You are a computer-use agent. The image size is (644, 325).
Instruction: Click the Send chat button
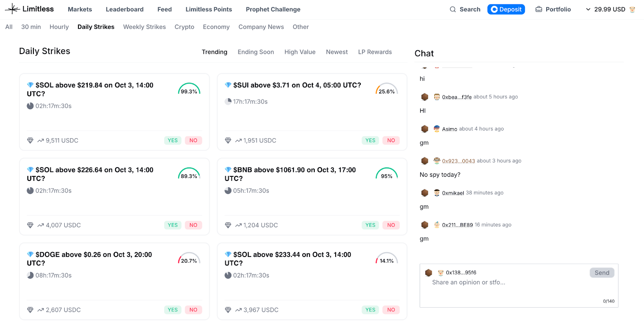[x=602, y=273]
